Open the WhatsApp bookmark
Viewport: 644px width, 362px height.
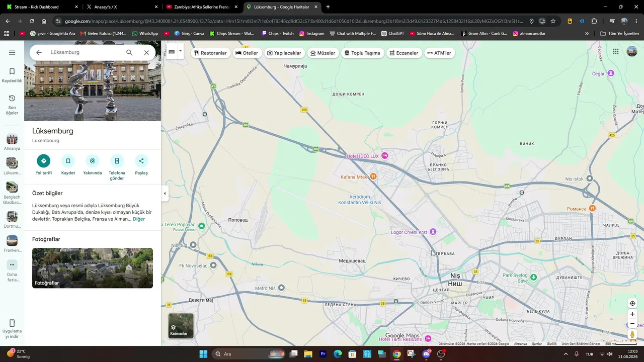pyautogui.click(x=145, y=34)
